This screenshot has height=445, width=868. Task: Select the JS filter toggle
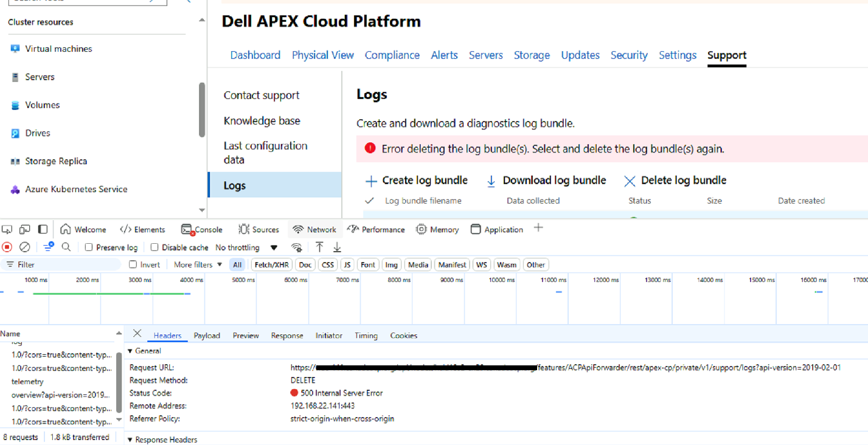(x=347, y=264)
